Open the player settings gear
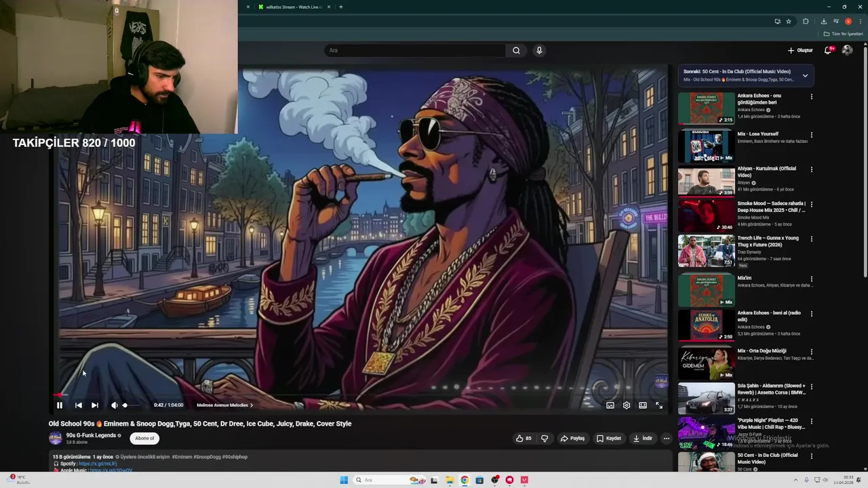This screenshot has height=488, width=868. pyautogui.click(x=627, y=405)
